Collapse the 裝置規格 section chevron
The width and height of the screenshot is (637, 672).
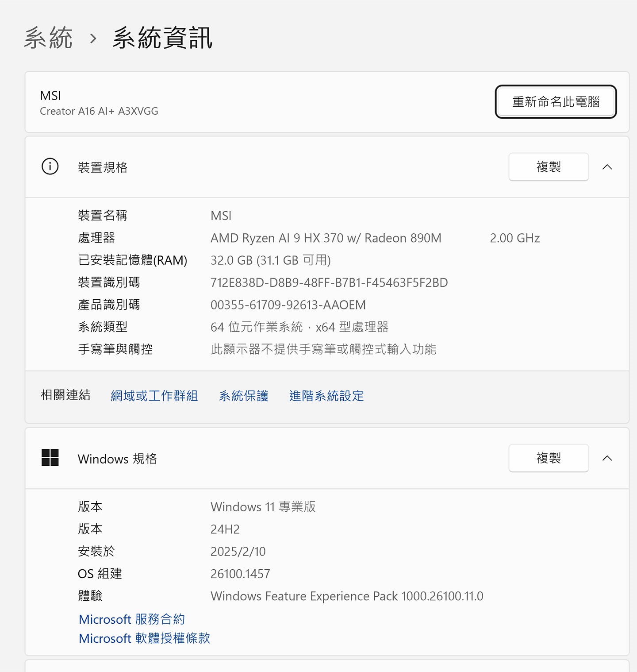tap(607, 167)
